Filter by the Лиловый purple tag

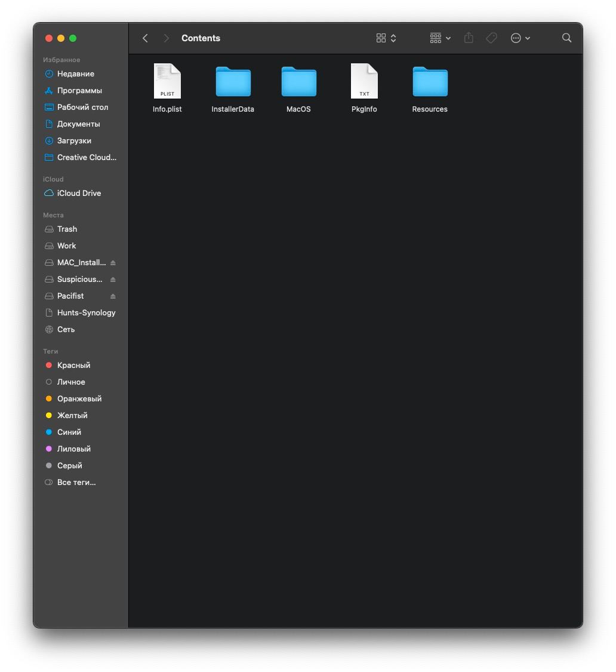pyautogui.click(x=81, y=449)
